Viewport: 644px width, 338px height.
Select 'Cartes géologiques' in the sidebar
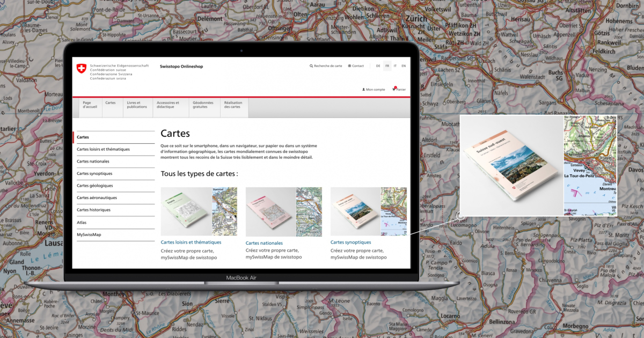[x=94, y=186]
